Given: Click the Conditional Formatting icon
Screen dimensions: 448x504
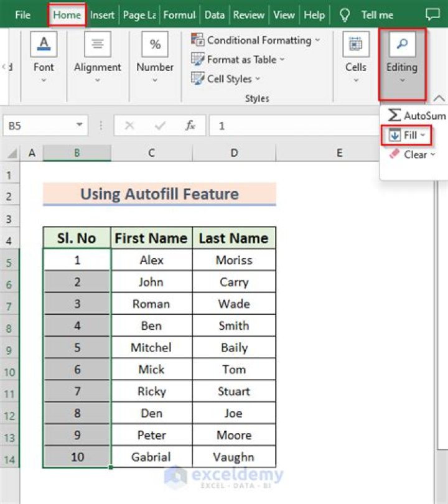Looking at the screenshot, I should pyautogui.click(x=198, y=40).
